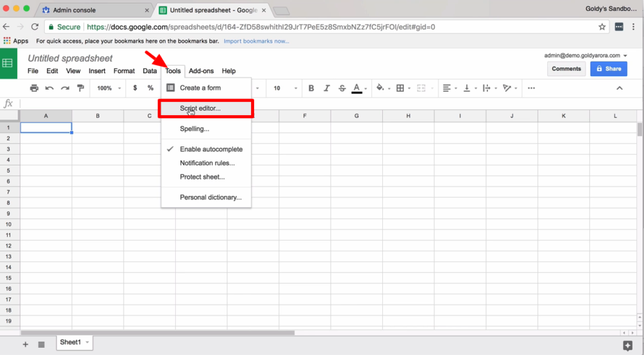
Task: Select column F header
Action: tap(304, 116)
